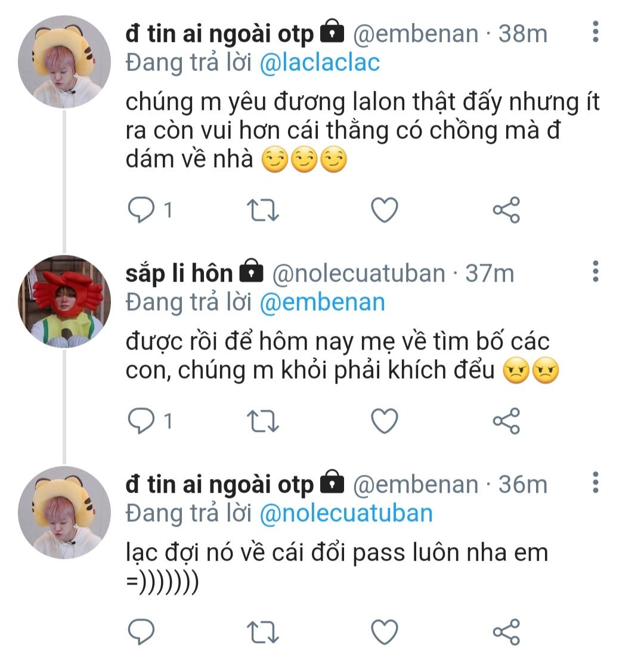The width and height of the screenshot is (644, 655).
Task: Open the blue @embenan mention link
Action: (322, 302)
